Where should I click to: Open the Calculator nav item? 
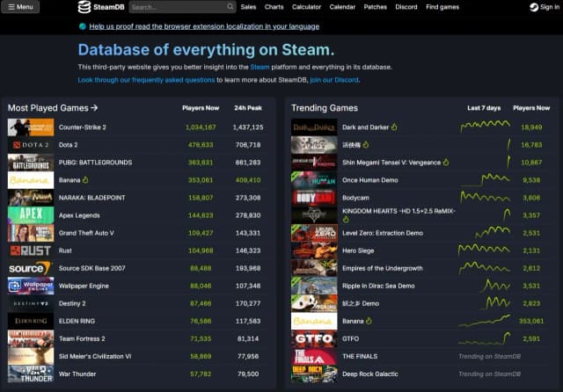[306, 7]
